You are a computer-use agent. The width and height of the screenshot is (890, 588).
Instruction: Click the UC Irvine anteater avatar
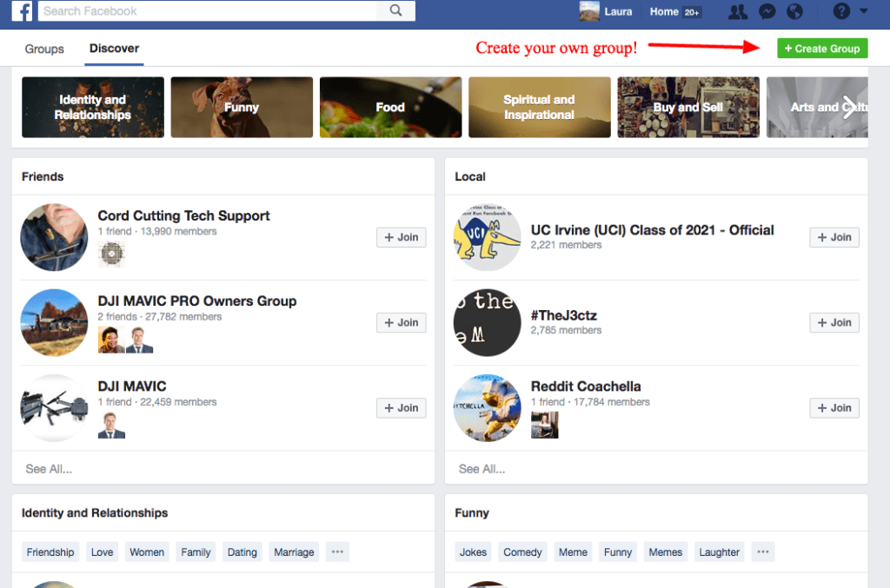coord(487,237)
